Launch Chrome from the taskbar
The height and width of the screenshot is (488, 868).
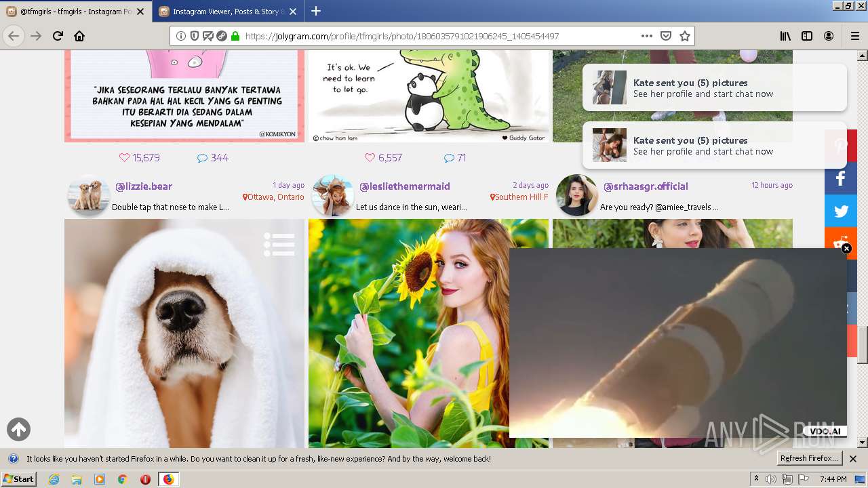click(x=123, y=479)
